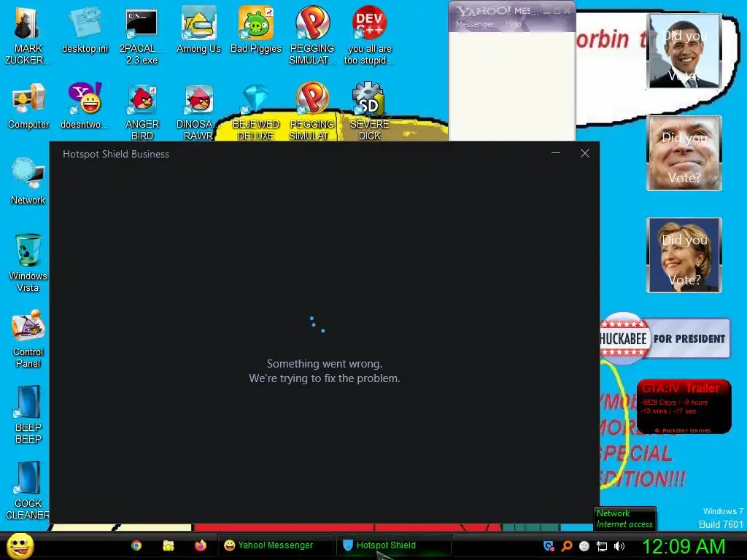Click the Obama 'Did you Vote?' gadget
This screenshot has height=560, width=747.
(684, 51)
